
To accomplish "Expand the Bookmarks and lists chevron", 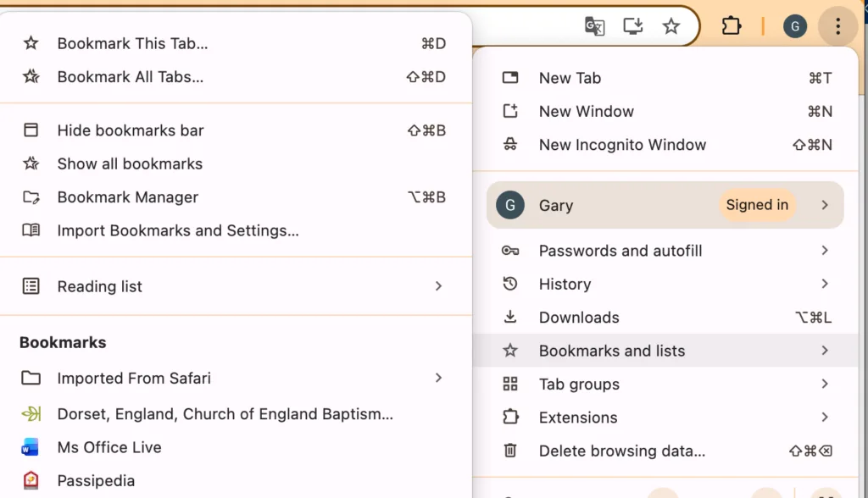I will [825, 351].
